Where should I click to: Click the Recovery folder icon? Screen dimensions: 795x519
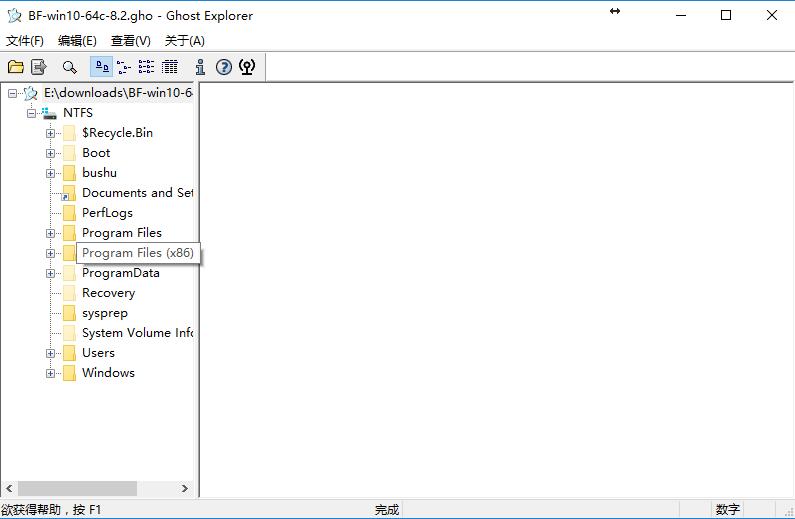point(69,293)
